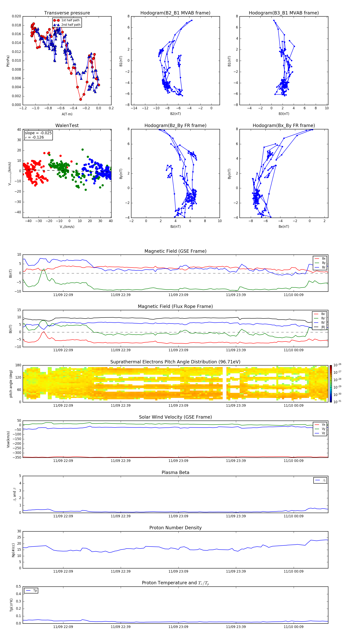The height and width of the screenshot is (644, 351).
Task: Click the 'Np(#/cc)' y-axis label
Action: click(x=13, y=550)
